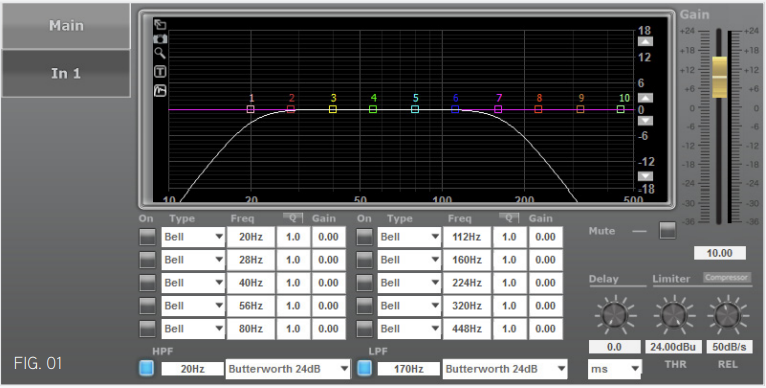Disable the HPF blue toggle
Screen dimensions: 766x388
(x=146, y=368)
